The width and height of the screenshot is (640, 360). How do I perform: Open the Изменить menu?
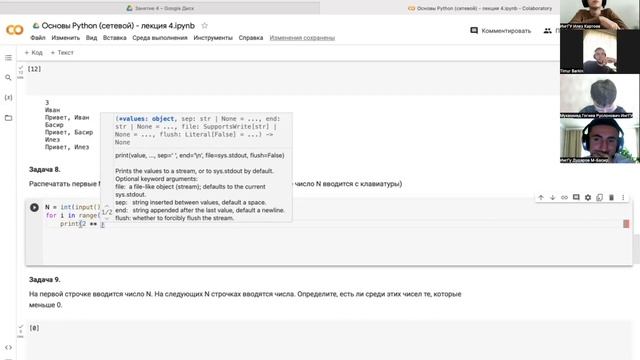tap(66, 38)
